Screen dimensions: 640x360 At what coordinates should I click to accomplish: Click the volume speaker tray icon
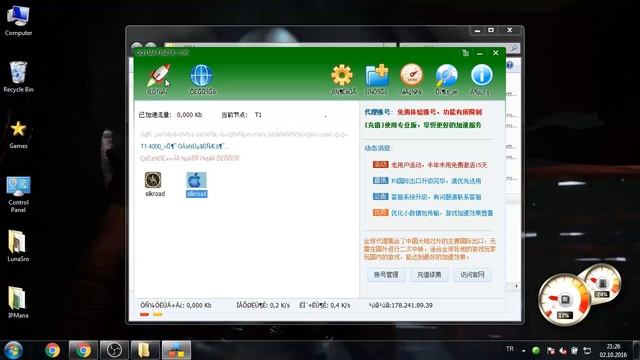[563, 350]
